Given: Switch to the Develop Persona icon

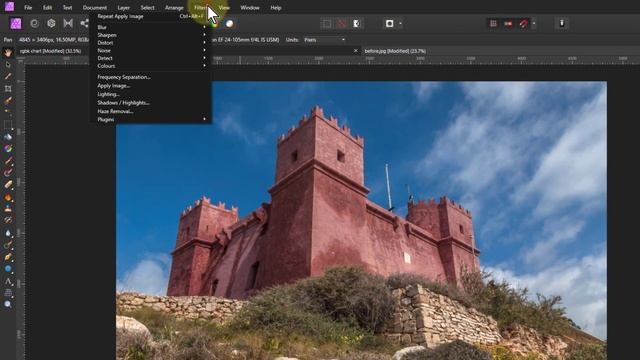Looking at the screenshot, I should click(51, 23).
